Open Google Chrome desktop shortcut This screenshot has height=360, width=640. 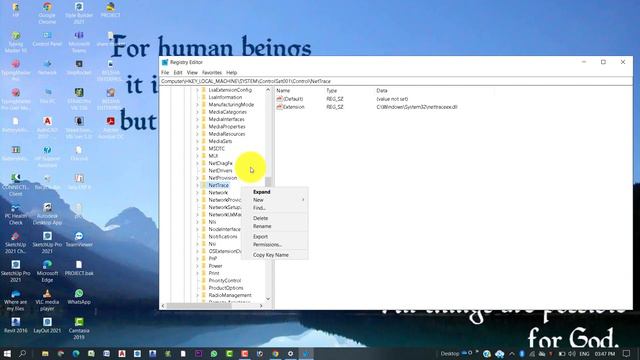pyautogui.click(x=47, y=13)
